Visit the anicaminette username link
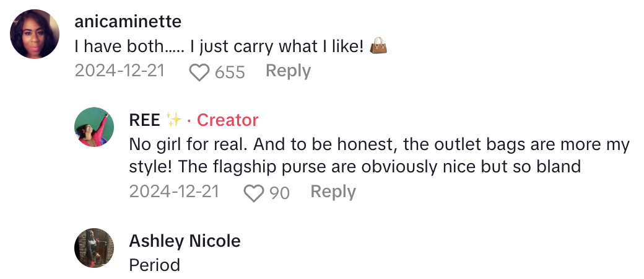Screen dimensions: 644x279 click(128, 22)
